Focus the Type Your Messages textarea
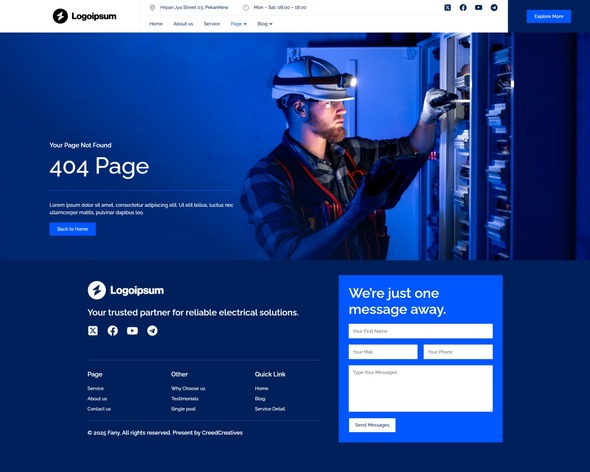Image resolution: width=590 pixels, height=472 pixels. click(420, 388)
